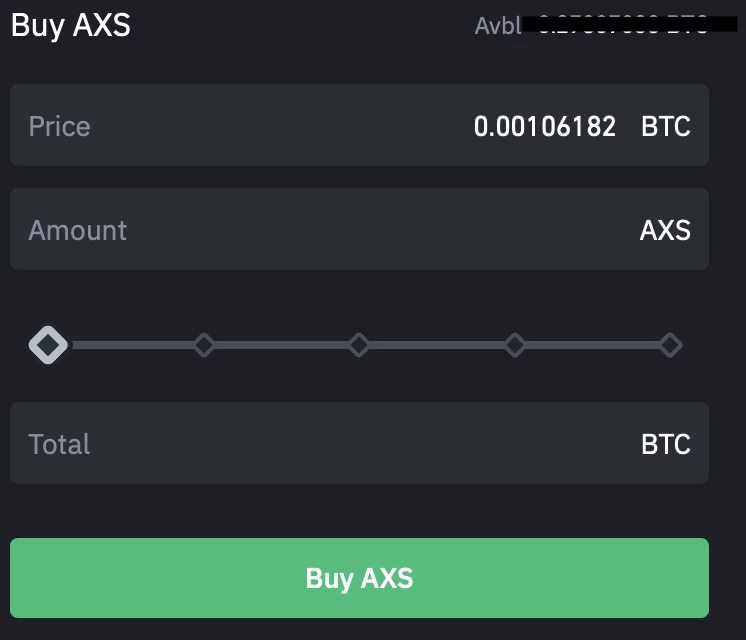Click the Total label text
This screenshot has width=746, height=640.
coord(59,444)
